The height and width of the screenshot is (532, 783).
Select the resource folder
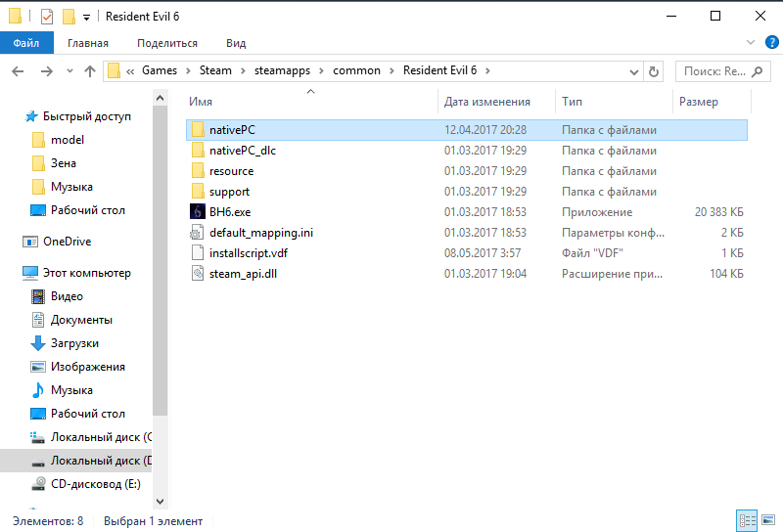pos(467,171)
